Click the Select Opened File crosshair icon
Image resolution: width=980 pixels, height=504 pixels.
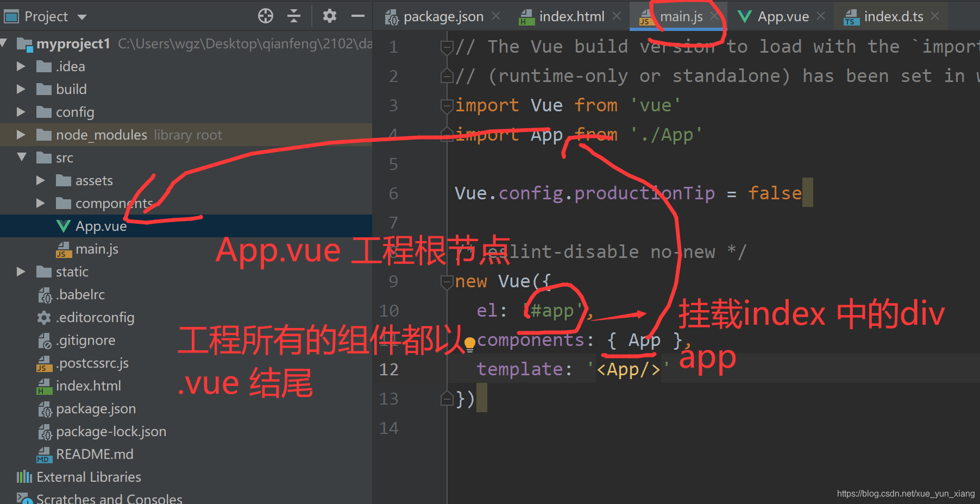click(x=266, y=16)
